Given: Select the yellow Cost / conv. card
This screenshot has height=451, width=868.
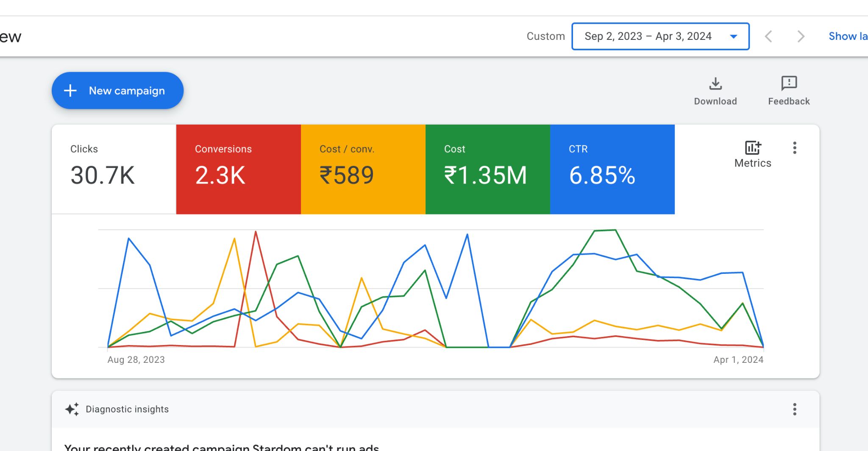Looking at the screenshot, I should click(x=363, y=169).
